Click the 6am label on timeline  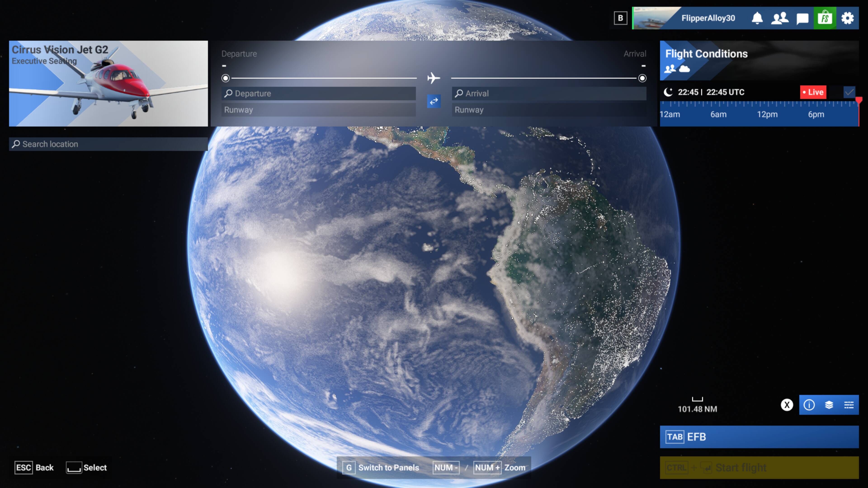pyautogui.click(x=718, y=114)
